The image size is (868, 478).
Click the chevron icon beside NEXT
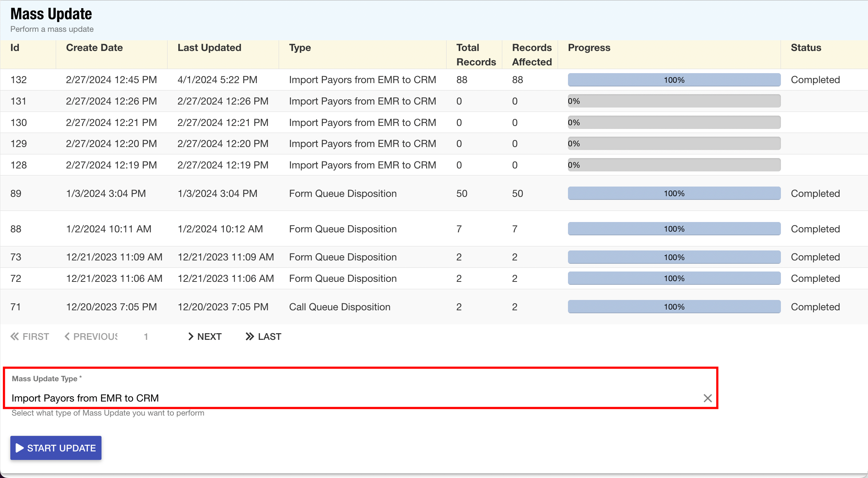coord(191,337)
